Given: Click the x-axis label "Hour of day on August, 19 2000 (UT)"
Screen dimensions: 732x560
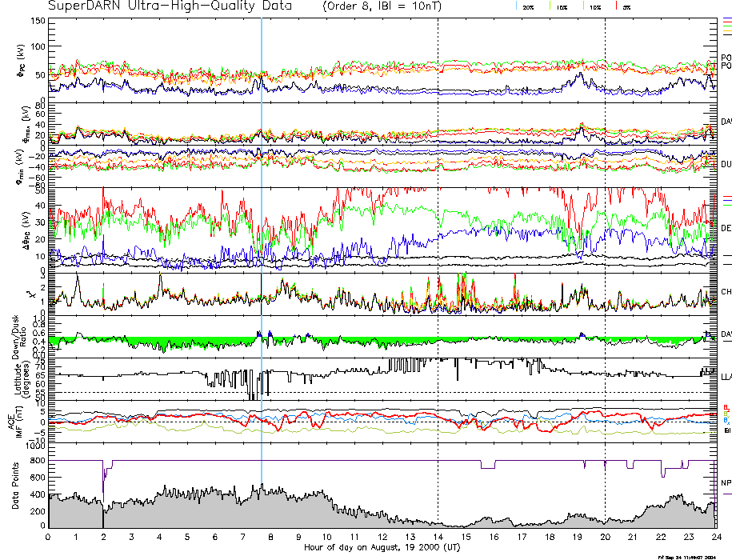Looking at the screenshot, I should 382,548.
